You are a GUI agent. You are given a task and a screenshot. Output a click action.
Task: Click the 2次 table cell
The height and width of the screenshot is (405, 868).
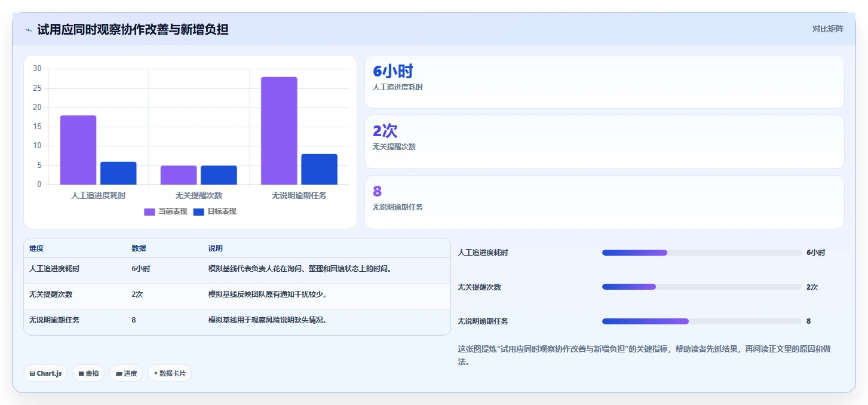[137, 294]
